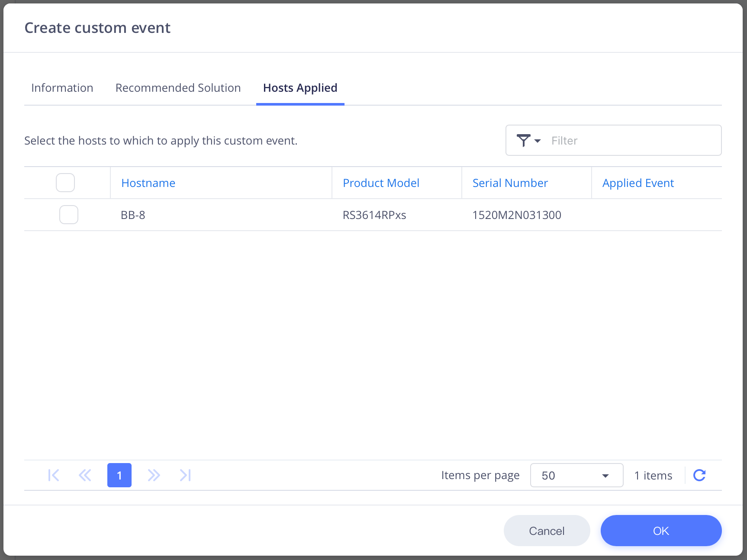Sort by Serial Number column
The height and width of the screenshot is (560, 747).
point(510,183)
